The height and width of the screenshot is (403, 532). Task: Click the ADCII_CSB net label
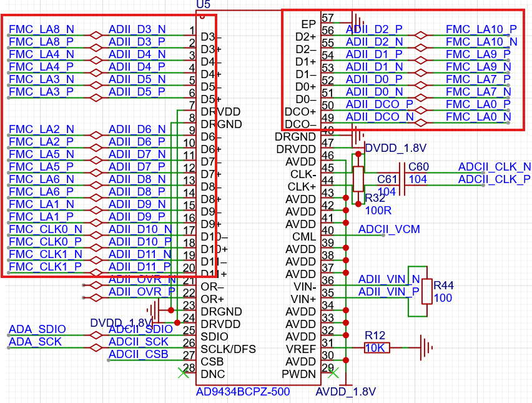(x=139, y=354)
